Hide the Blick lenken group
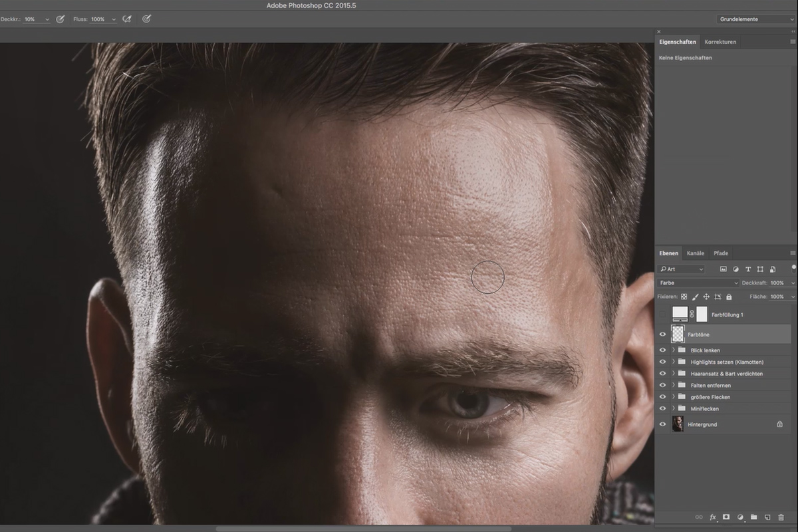Image resolution: width=798 pixels, height=532 pixels. 662,350
